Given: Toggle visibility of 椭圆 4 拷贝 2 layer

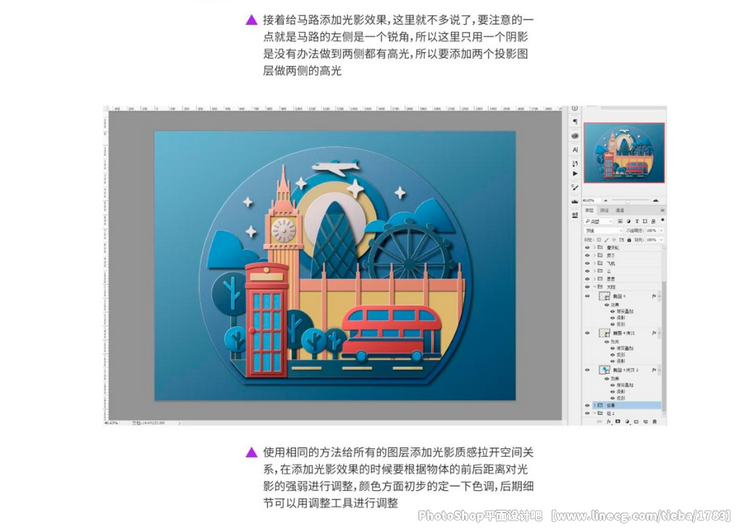Looking at the screenshot, I should click(x=587, y=370).
